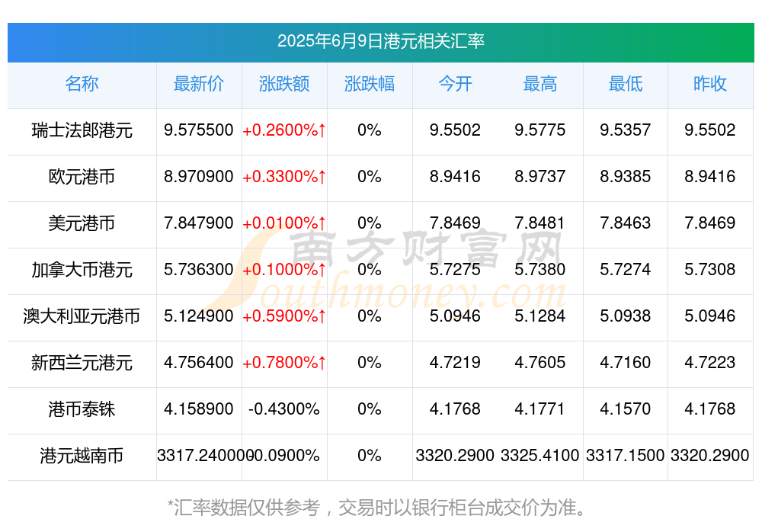Click the red change value +0.1000%
The width and height of the screenshot is (762, 532).
point(284,269)
